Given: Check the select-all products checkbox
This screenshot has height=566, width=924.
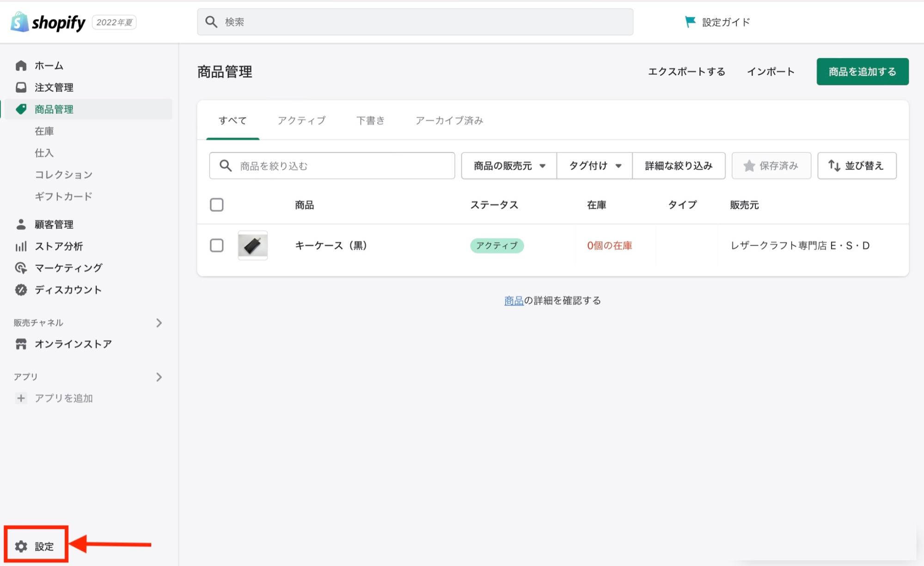Looking at the screenshot, I should click(217, 204).
